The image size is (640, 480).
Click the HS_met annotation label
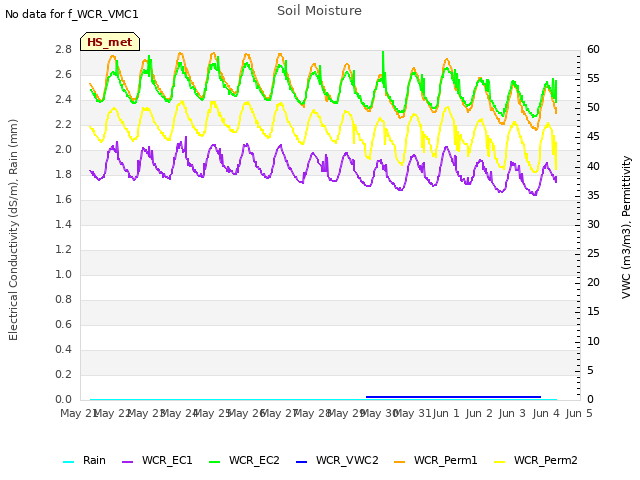(x=110, y=42)
